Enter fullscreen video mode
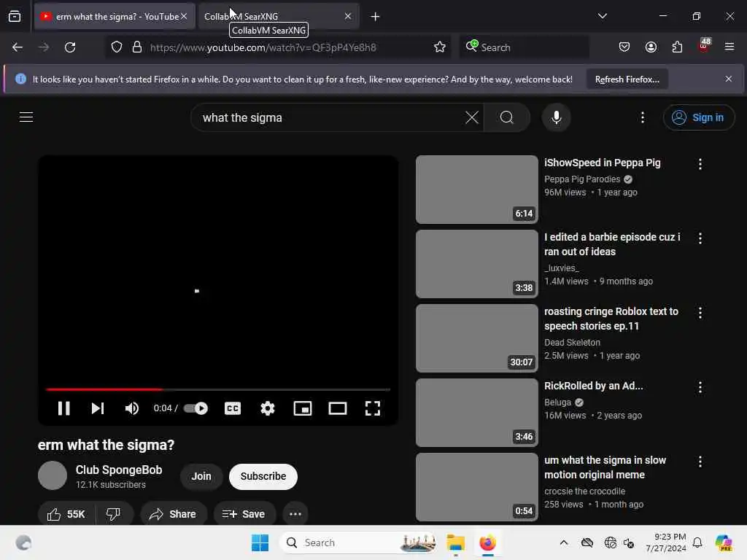This screenshot has height=560, width=747. click(373, 408)
